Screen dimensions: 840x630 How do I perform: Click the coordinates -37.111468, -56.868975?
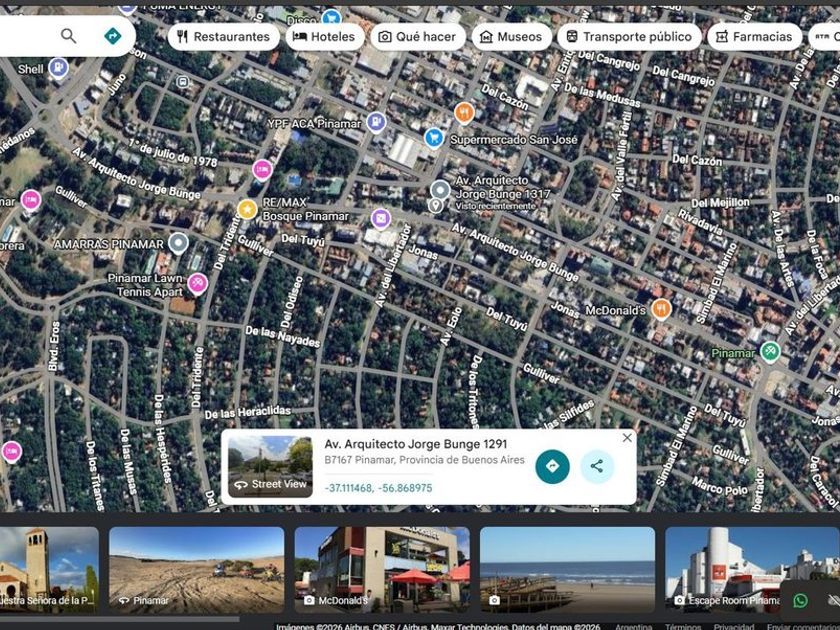378,488
